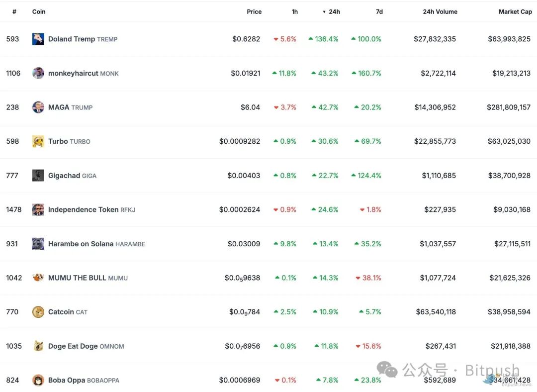Click the OMNOM ticker symbol
This screenshot has height=392, width=537.
pyautogui.click(x=112, y=346)
